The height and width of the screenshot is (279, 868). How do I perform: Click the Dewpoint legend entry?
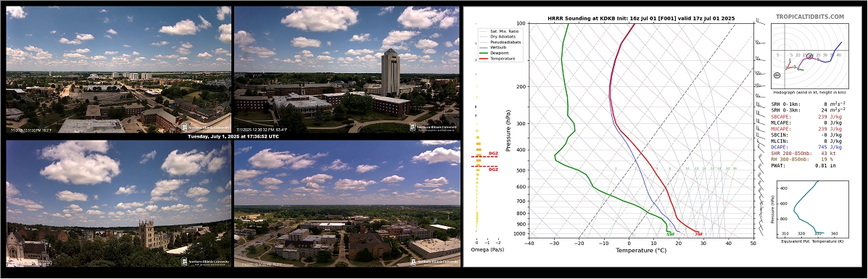[501, 53]
